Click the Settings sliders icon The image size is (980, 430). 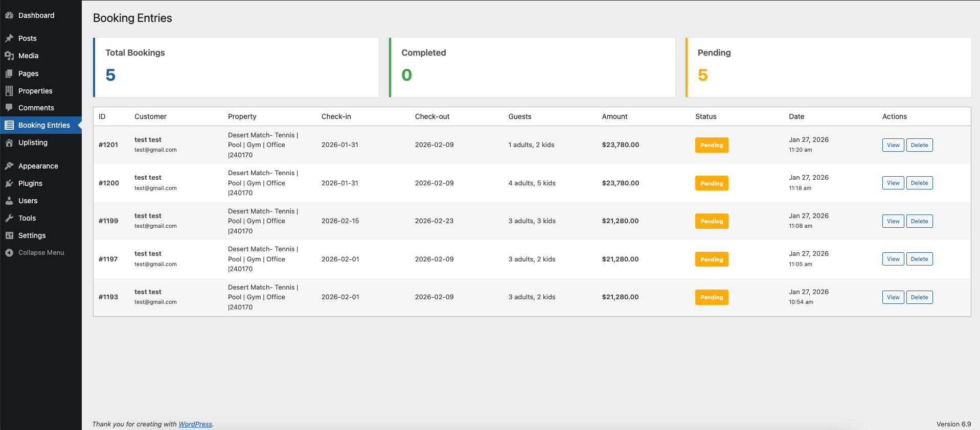[9, 235]
